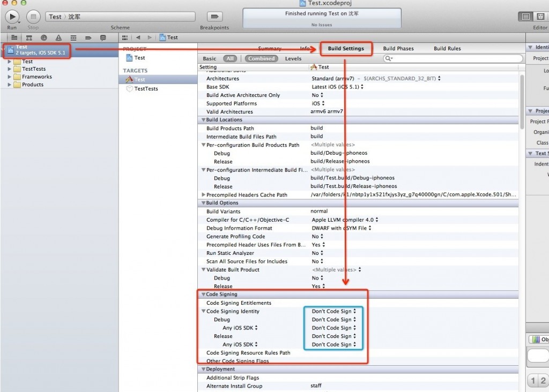
Task: Switch to Basic settings filter
Action: (x=210, y=59)
